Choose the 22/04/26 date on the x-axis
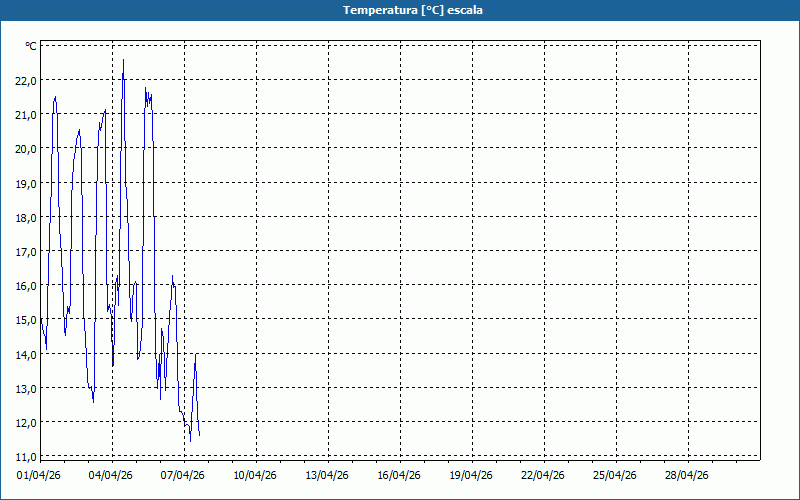 543,476
